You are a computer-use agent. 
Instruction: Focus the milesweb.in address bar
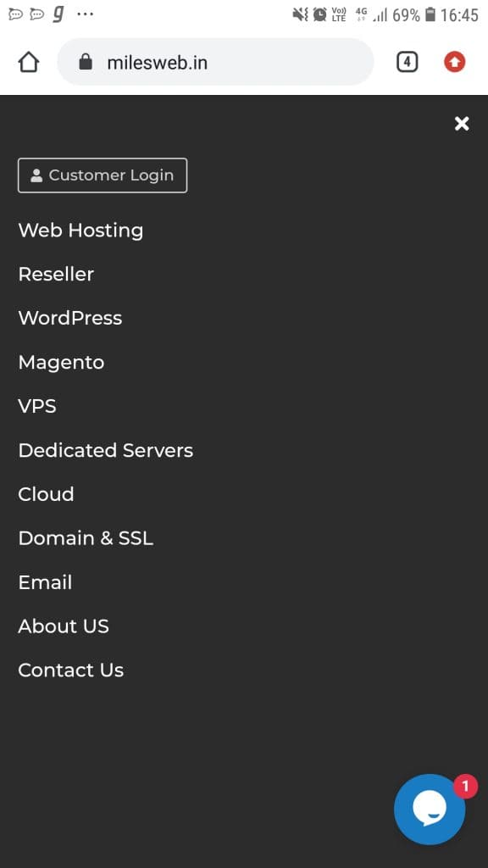(x=215, y=62)
